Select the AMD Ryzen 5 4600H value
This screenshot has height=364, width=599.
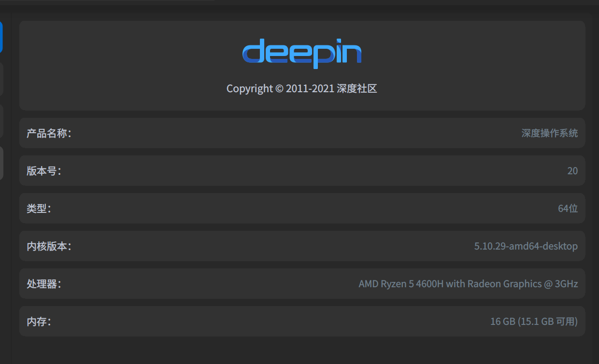(468, 284)
